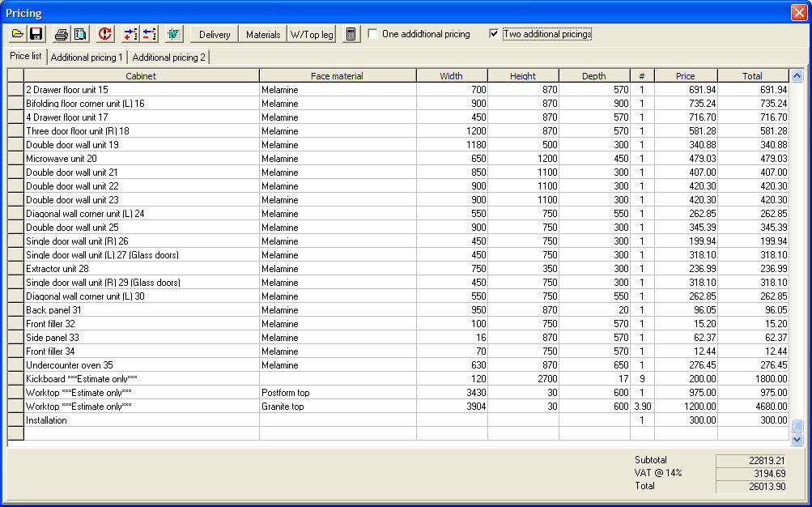Select 'Double door wall unit 21' cell
Image resolution: width=812 pixels, height=507 pixels.
(x=141, y=172)
